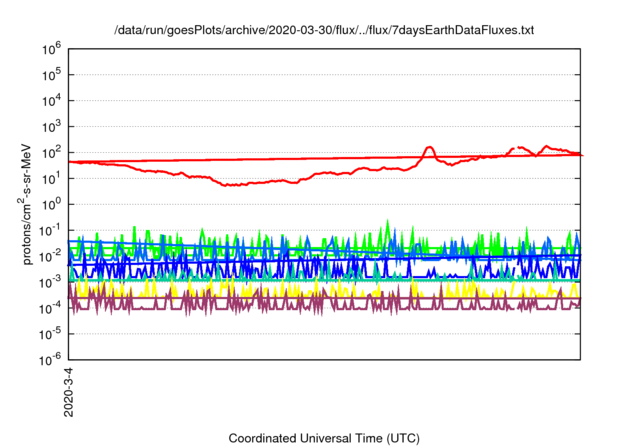Image resolution: width=640 pixels, height=448 pixels.
Task: Select the 10^-1 y-axis tick label
Action: tap(50, 230)
